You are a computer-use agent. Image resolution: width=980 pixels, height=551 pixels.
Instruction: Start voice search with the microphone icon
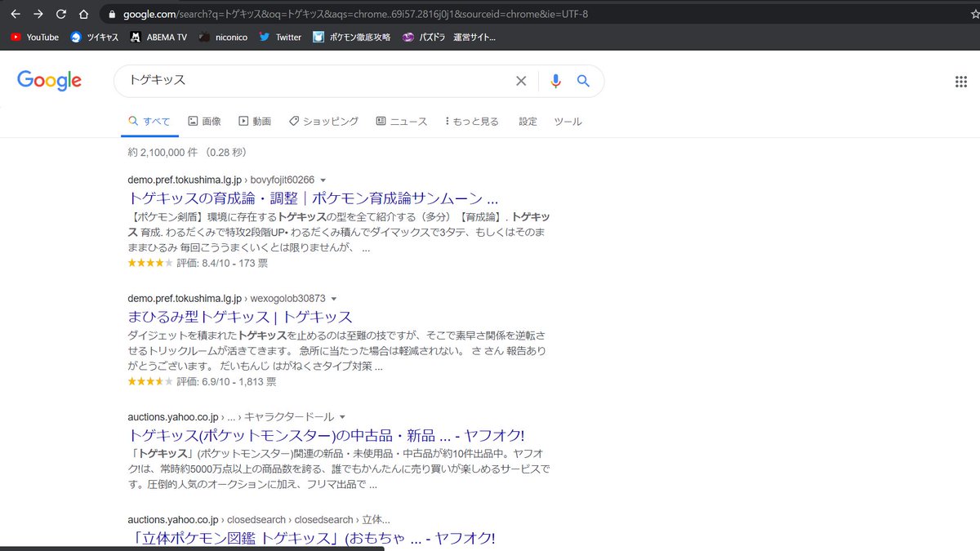[x=555, y=81]
